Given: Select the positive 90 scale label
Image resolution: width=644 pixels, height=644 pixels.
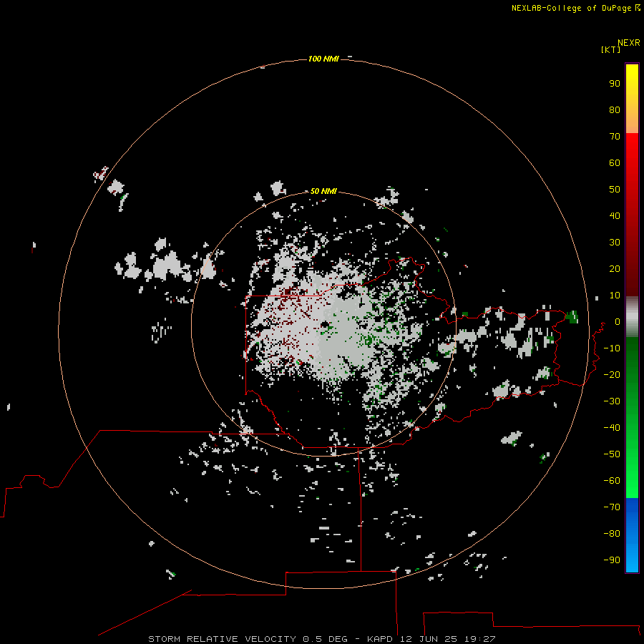Looking at the screenshot, I should click(x=615, y=84).
